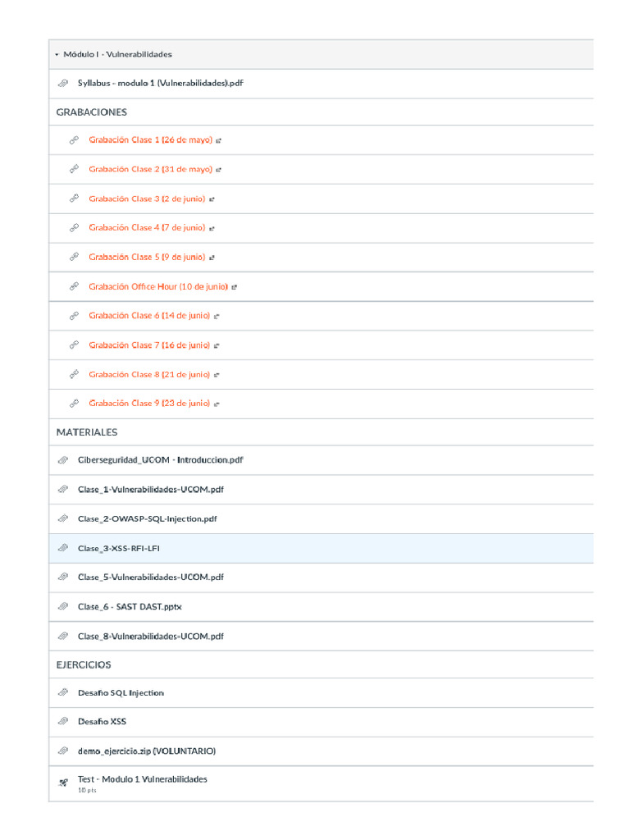The width and height of the screenshot is (630, 840).
Task: Select Desafío SQL Injection exercise
Action: pos(121,693)
